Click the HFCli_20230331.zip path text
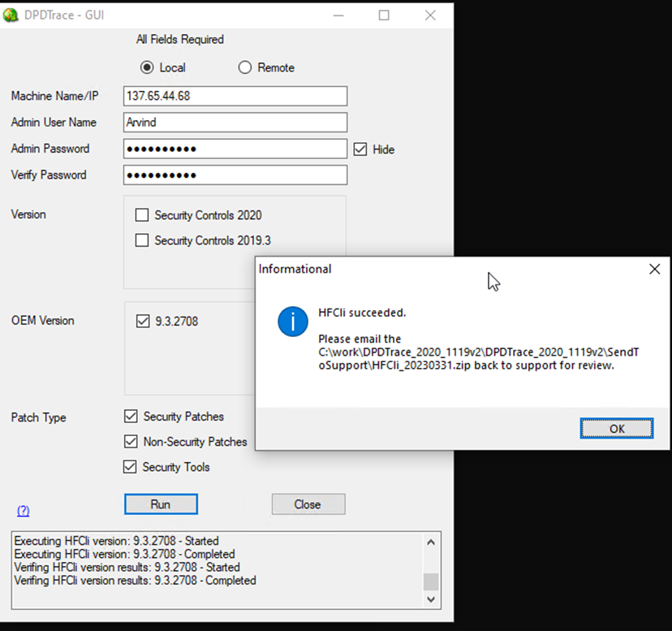Image resolution: width=672 pixels, height=631 pixels. 479,359
